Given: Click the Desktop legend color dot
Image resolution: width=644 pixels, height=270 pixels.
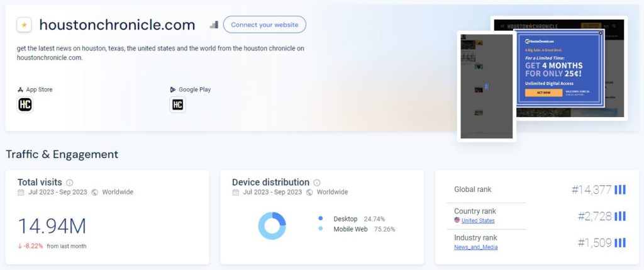Looking at the screenshot, I should point(320,218).
